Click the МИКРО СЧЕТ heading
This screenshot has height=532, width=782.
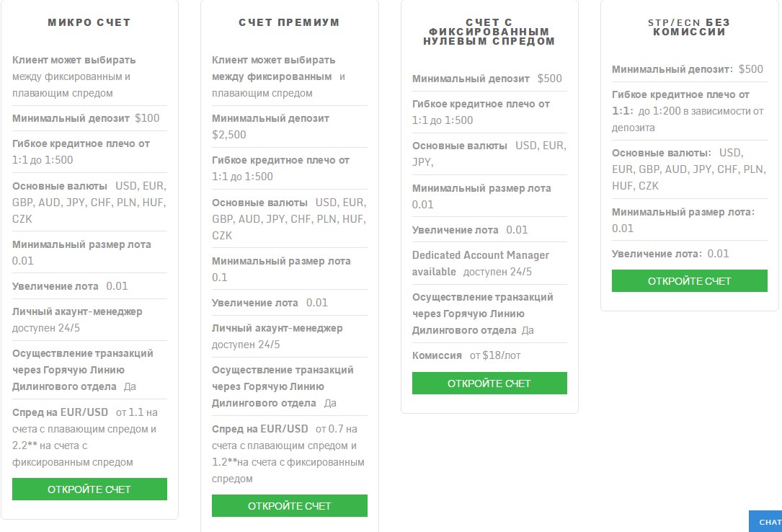click(x=89, y=22)
